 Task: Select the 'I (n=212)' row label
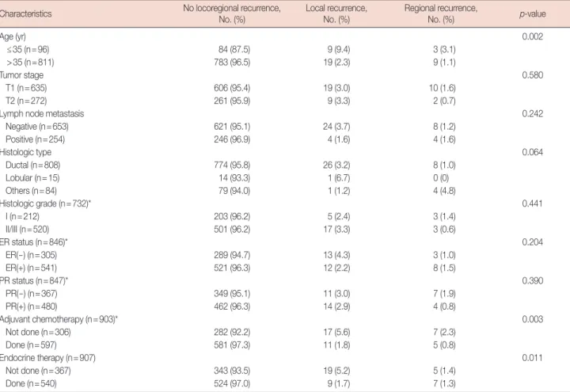click(x=22, y=216)
